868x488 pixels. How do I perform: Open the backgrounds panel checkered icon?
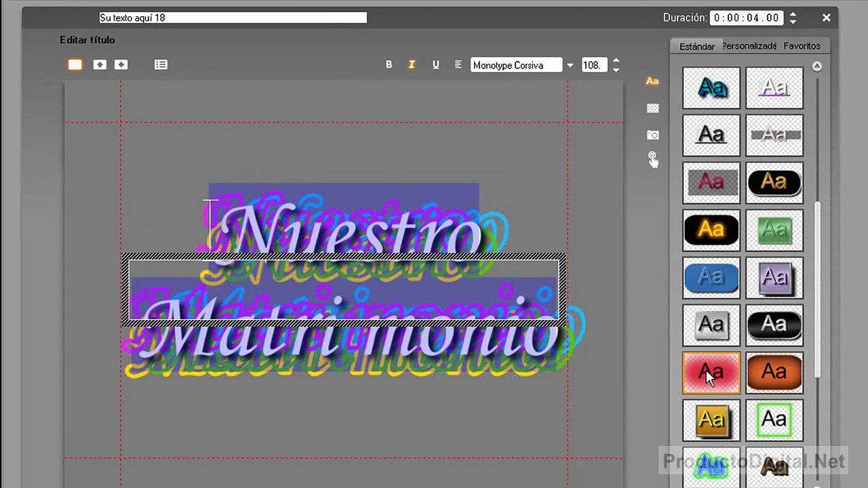coord(652,108)
